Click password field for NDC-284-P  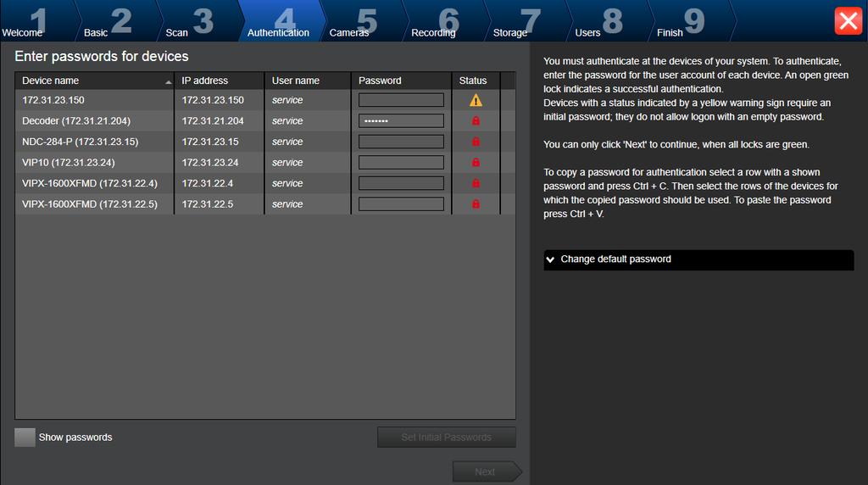[x=401, y=142]
